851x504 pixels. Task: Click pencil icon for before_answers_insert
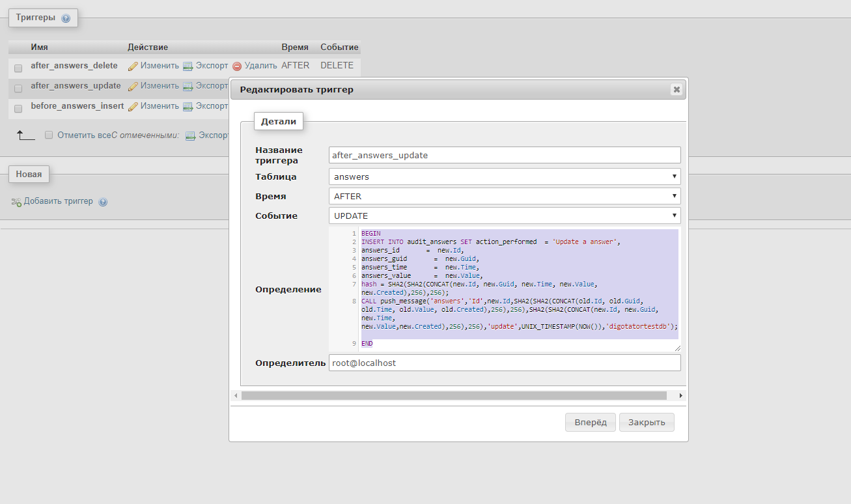coord(133,106)
